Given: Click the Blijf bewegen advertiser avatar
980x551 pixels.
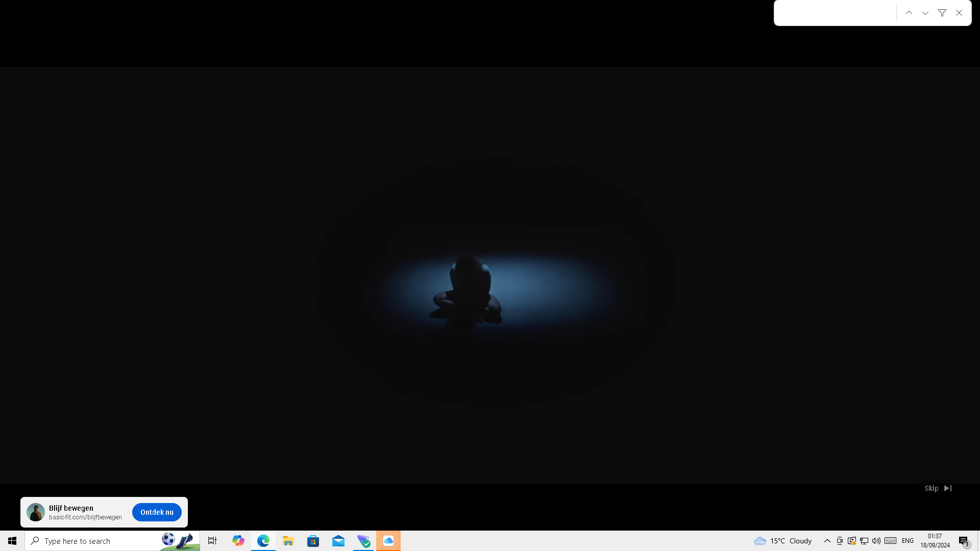Looking at the screenshot, I should [36, 512].
